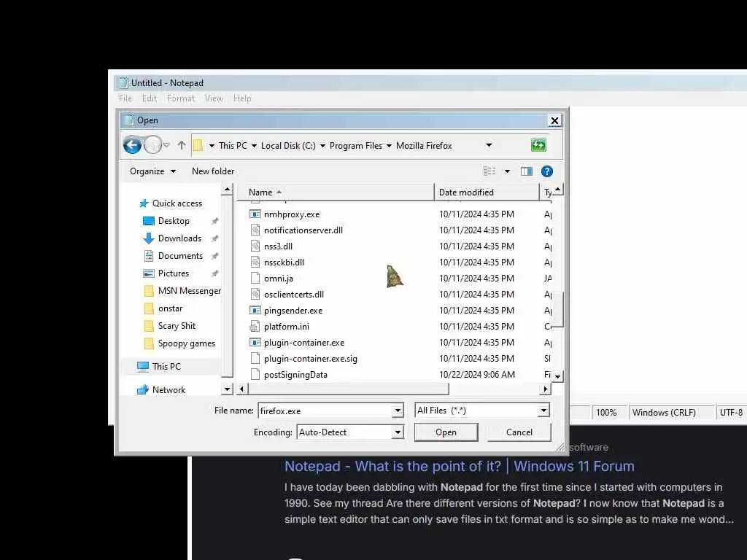747x560 pixels.
Task: Expand This PC breadcrumb dropdown arrow
Action: (254, 146)
